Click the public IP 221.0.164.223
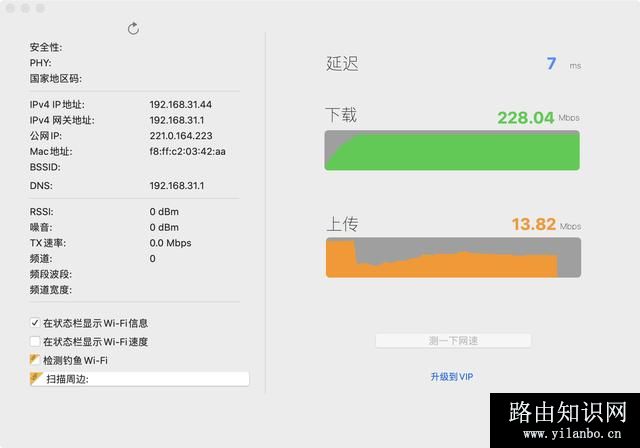 click(x=181, y=136)
